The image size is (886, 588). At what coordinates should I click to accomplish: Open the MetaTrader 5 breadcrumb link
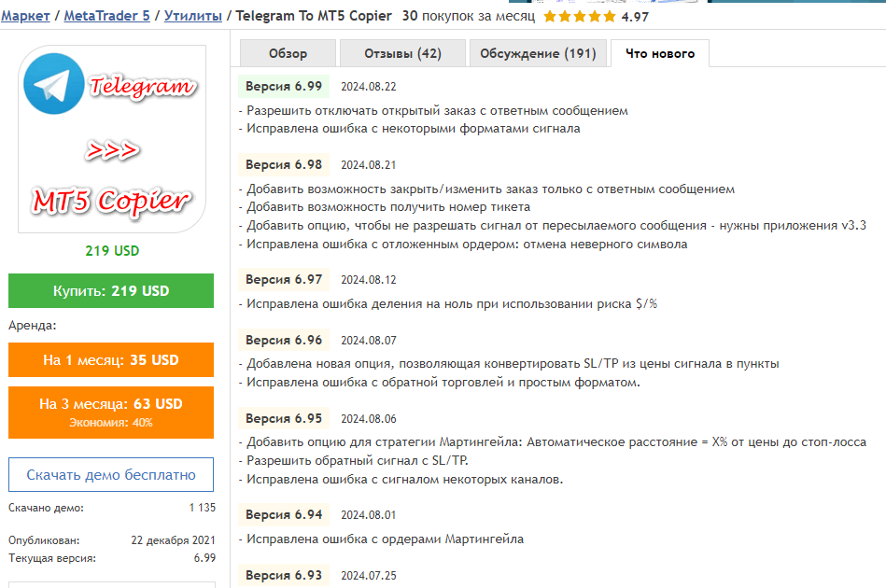(x=106, y=16)
